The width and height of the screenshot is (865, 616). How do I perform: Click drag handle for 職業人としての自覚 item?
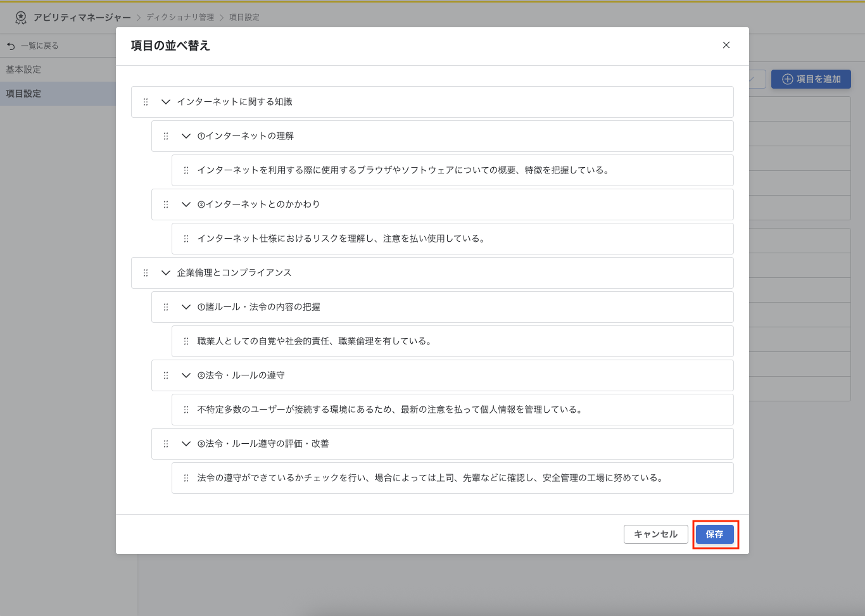pos(186,341)
